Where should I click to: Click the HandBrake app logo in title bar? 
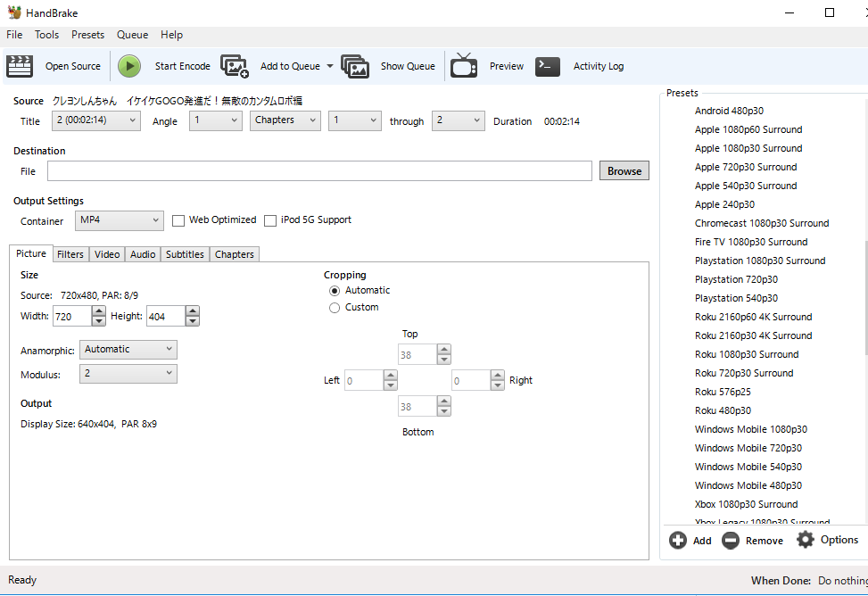click(14, 12)
